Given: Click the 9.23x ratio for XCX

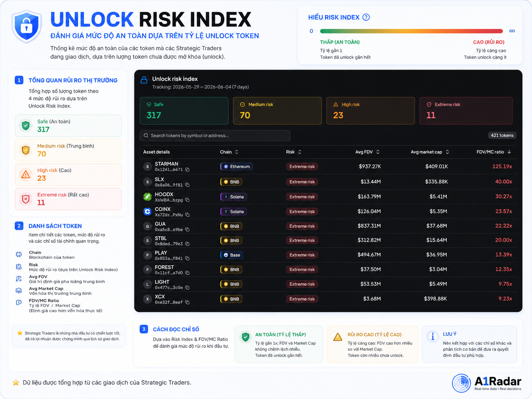Looking at the screenshot, I should pos(505,299).
